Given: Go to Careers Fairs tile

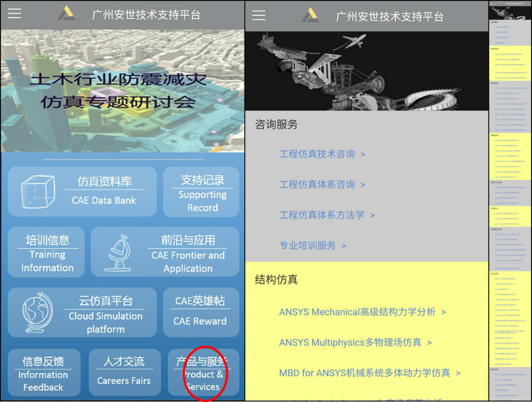Looking at the screenshot, I should click(x=124, y=373).
